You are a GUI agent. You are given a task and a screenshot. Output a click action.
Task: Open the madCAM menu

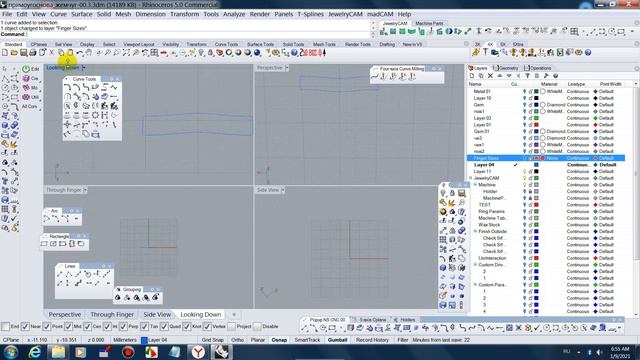coord(380,14)
